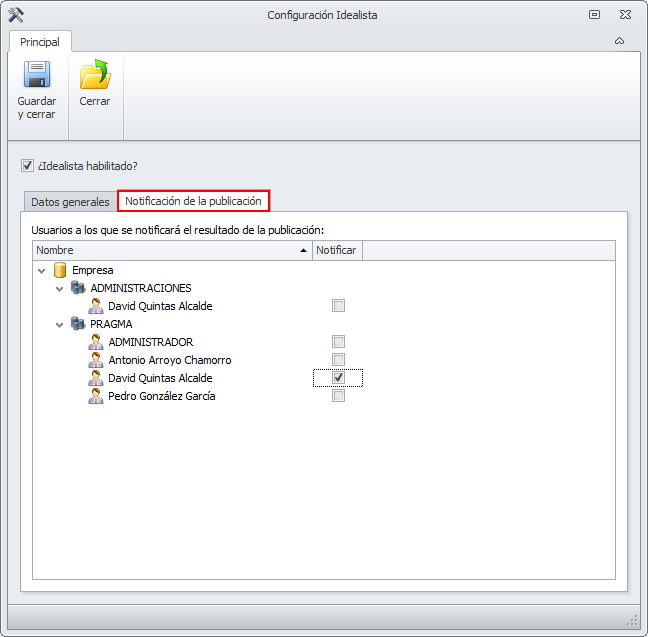Select the PRAGMA row text

click(x=111, y=324)
